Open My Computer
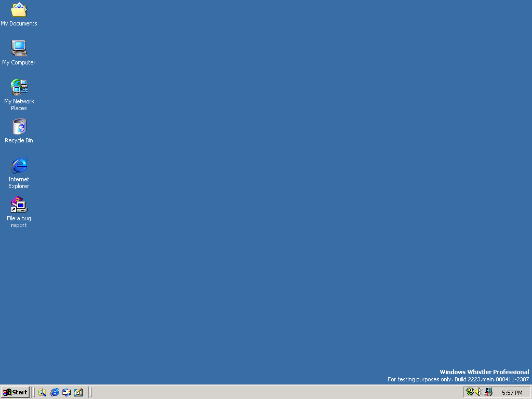Image resolution: width=532 pixels, height=399 pixels. pos(19,48)
